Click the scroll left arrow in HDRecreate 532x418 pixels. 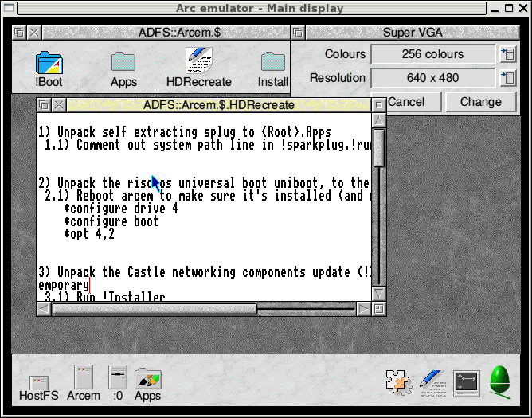click(x=44, y=309)
